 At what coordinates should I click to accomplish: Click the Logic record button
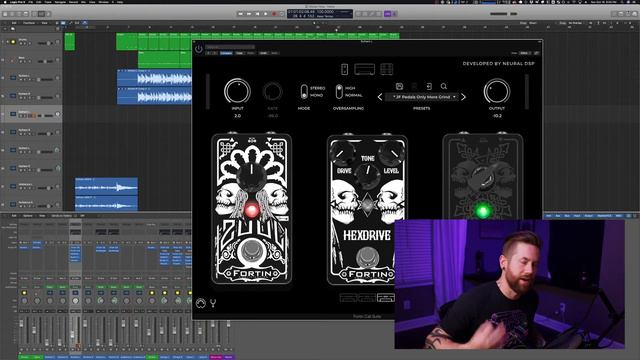point(274,14)
